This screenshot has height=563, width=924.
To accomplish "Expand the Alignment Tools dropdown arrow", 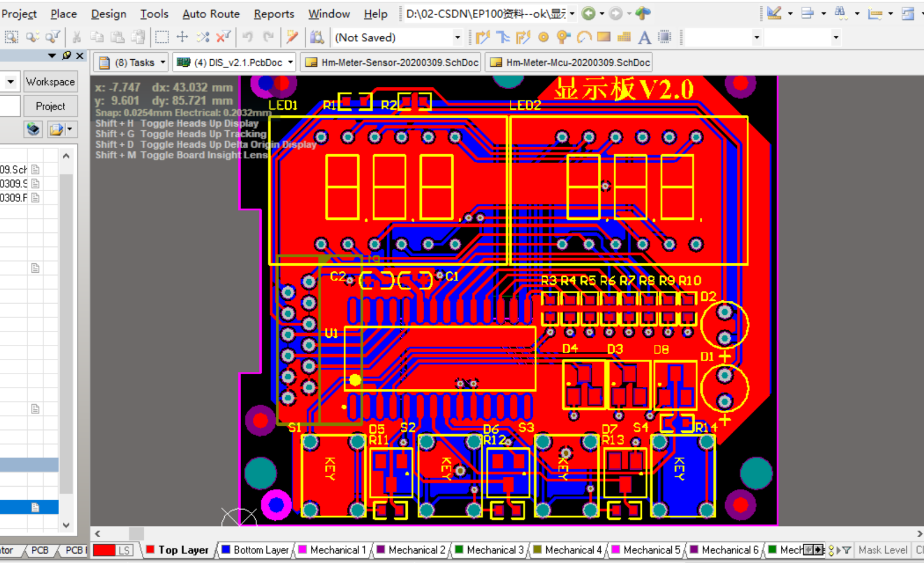I will [x=824, y=13].
